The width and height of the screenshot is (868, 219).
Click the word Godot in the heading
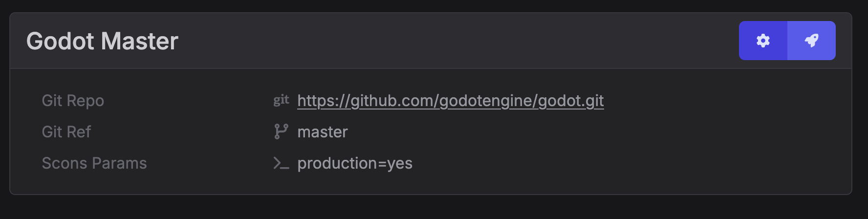pos(61,41)
